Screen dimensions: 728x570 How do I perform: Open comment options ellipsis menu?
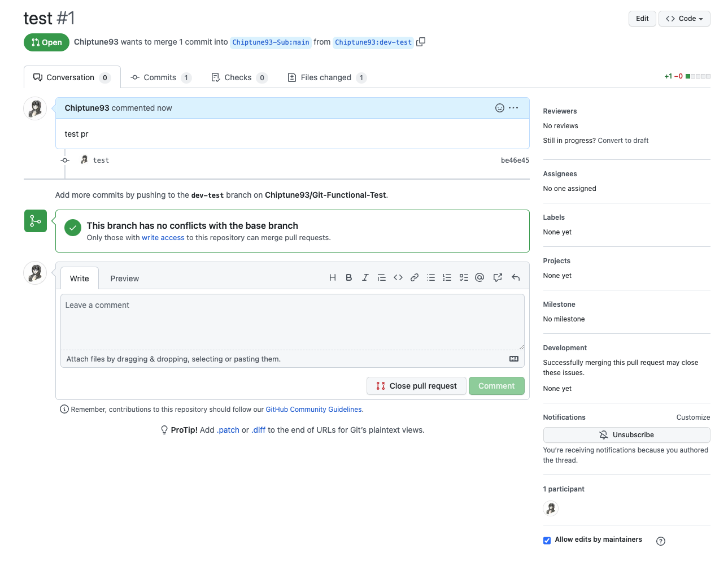pyautogui.click(x=513, y=108)
